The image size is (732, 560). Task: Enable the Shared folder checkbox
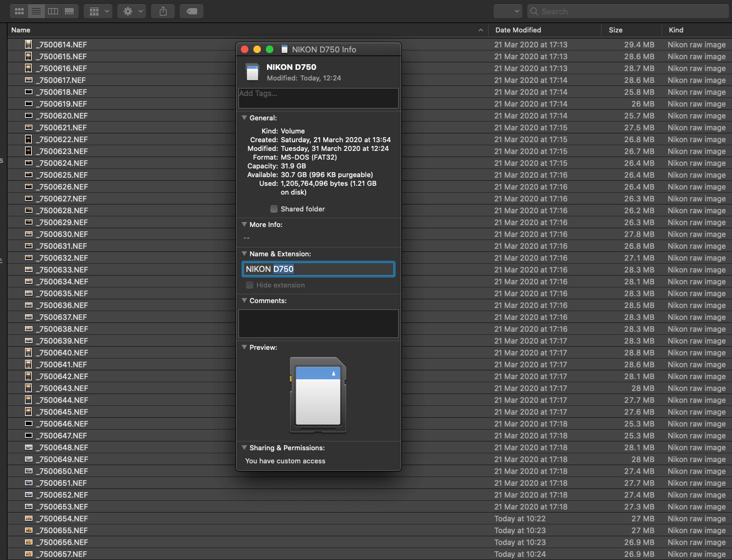(x=274, y=209)
